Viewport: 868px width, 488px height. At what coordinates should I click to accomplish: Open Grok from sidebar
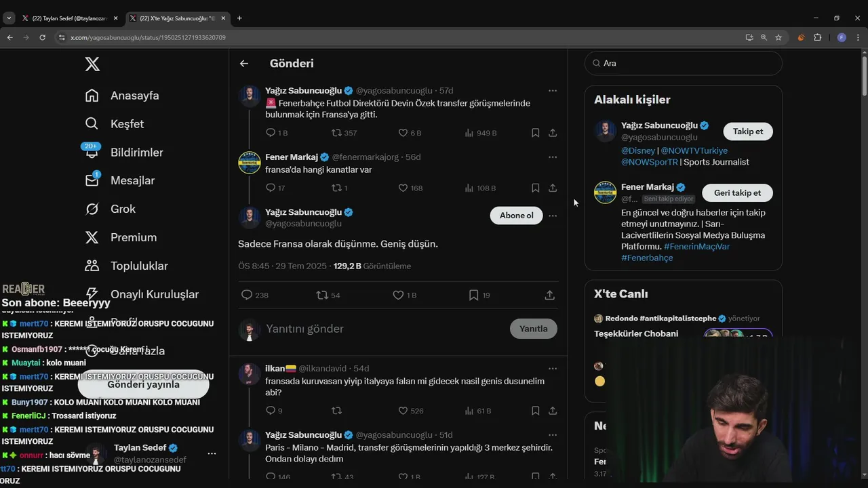[x=110, y=209]
